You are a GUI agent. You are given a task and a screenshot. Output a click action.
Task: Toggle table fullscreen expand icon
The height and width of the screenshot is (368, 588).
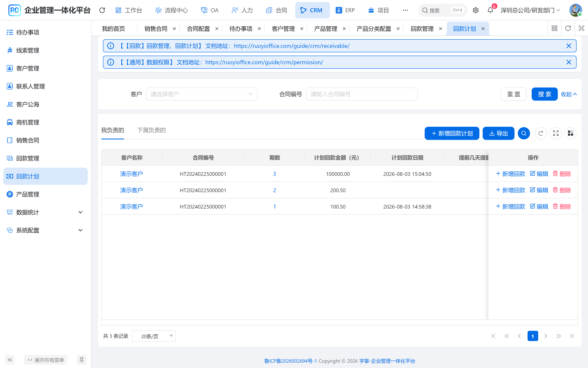point(556,133)
